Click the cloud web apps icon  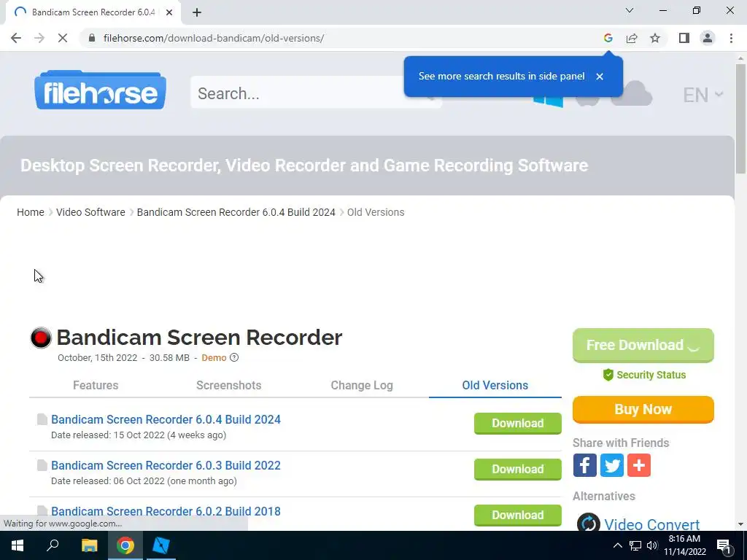tap(632, 94)
